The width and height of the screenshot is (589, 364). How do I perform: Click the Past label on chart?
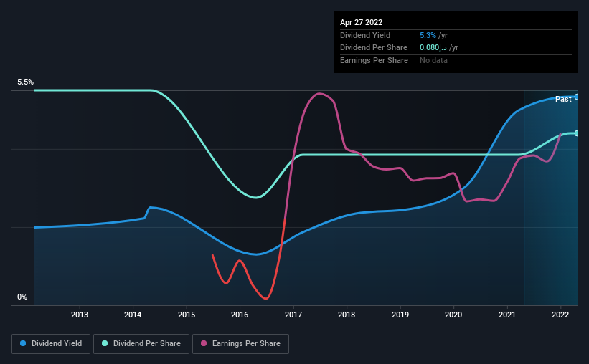pos(563,99)
